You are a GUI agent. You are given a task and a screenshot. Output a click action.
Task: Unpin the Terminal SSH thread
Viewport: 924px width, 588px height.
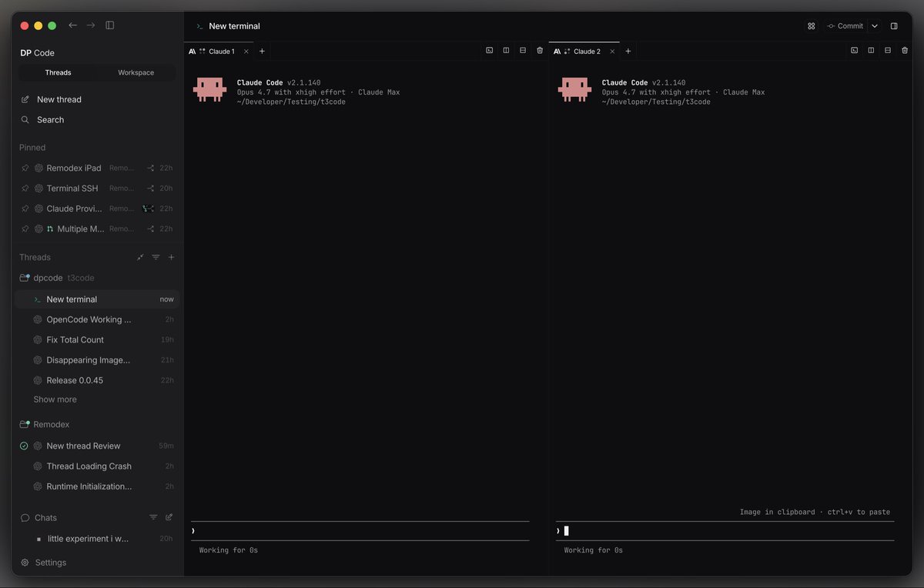click(25, 189)
